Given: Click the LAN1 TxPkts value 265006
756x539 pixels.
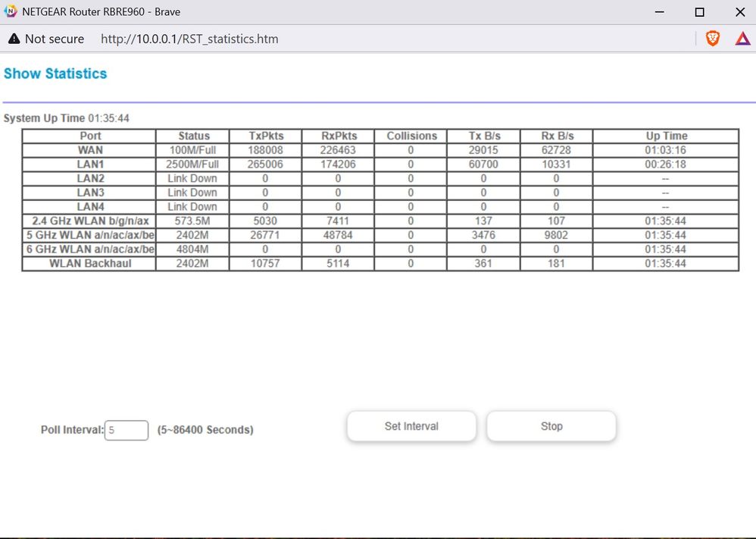Looking at the screenshot, I should coord(265,164).
